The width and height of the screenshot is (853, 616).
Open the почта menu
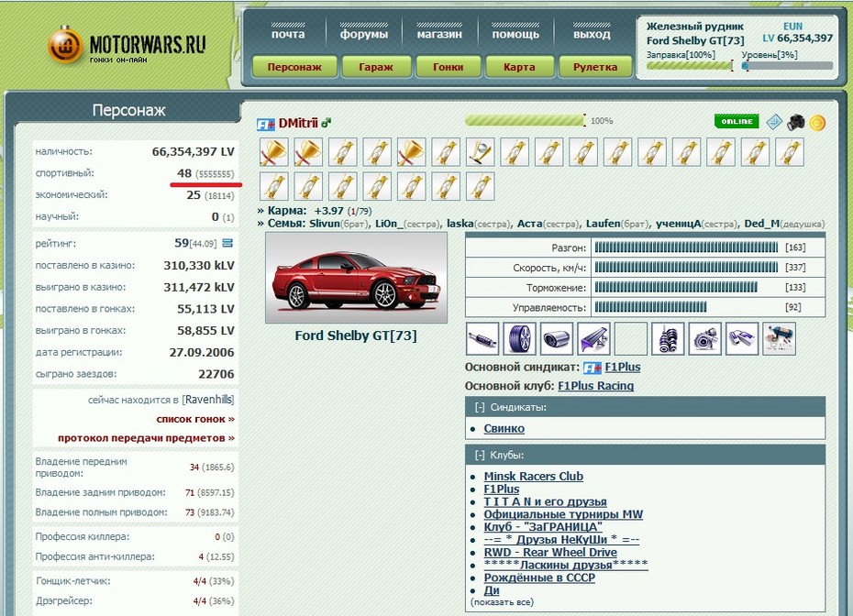point(288,34)
